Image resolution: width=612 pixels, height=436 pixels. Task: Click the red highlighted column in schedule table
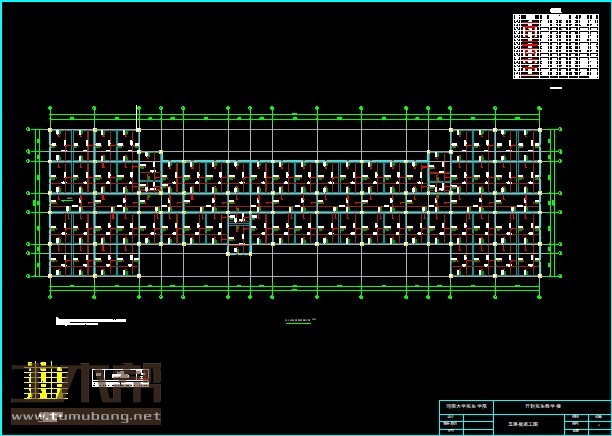[x=530, y=46]
